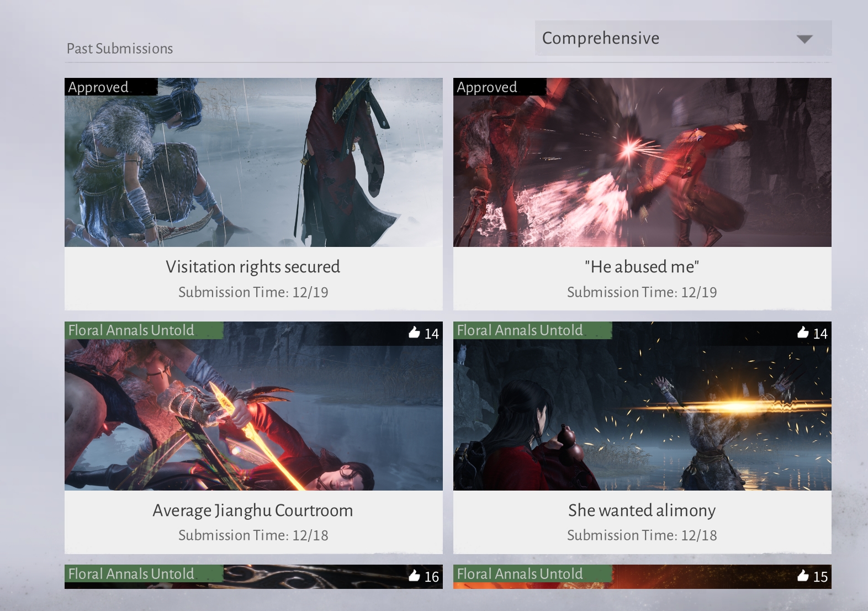Select the Visitation rights secured title
The width and height of the screenshot is (868, 611).
pos(253,267)
